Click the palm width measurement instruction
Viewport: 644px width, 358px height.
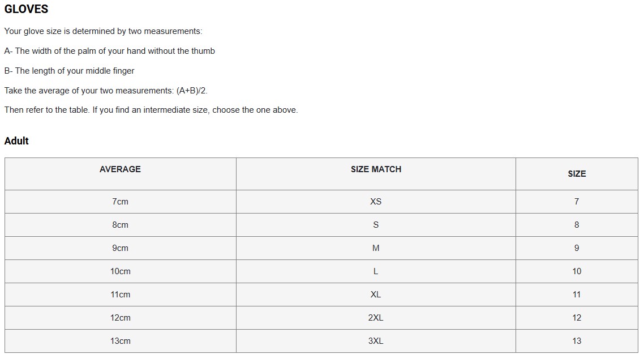click(110, 51)
